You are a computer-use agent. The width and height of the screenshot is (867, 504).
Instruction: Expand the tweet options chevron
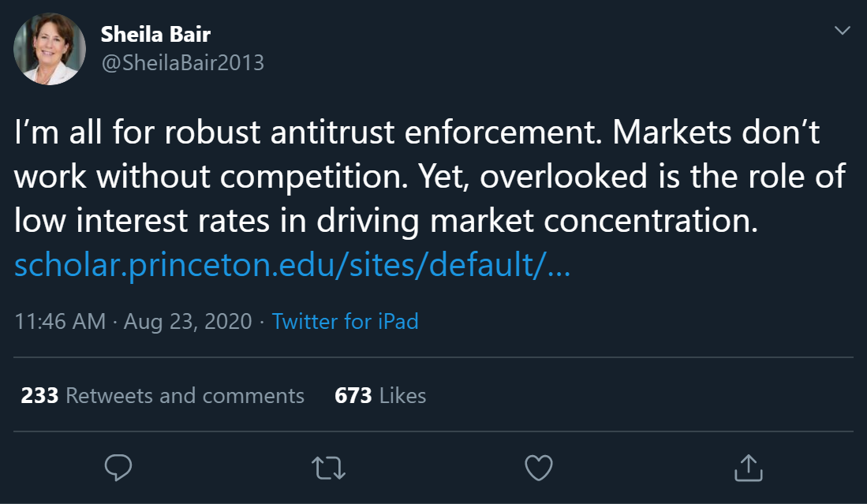point(842,32)
